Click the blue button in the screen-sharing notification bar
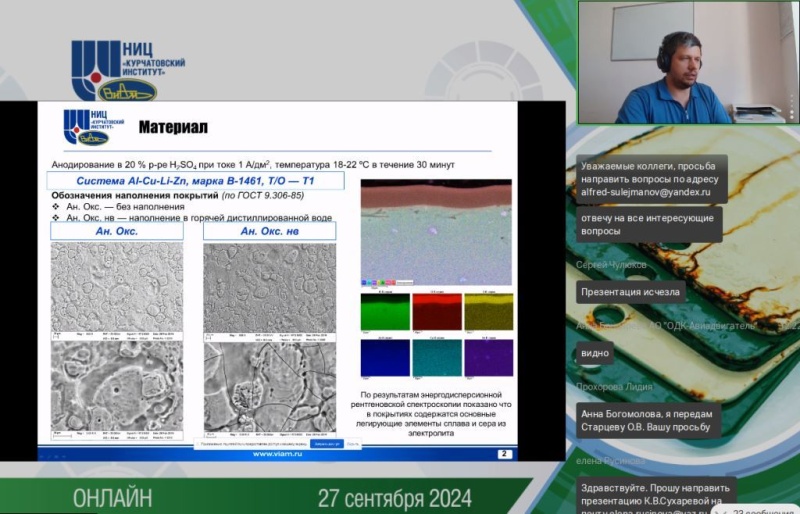This screenshot has height=514, width=800. point(327,444)
